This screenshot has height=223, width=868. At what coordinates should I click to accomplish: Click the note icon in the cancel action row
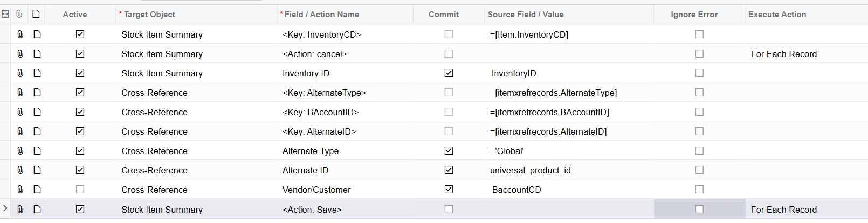pyautogui.click(x=37, y=54)
